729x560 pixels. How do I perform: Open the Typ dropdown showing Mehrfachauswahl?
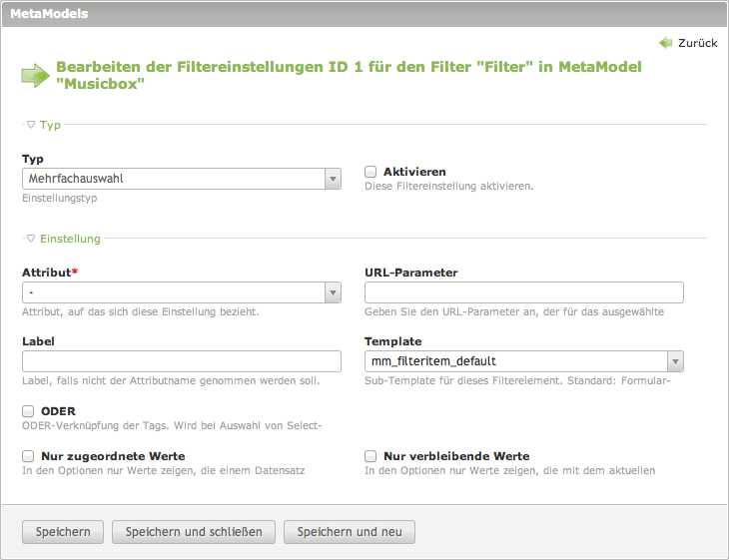182,180
